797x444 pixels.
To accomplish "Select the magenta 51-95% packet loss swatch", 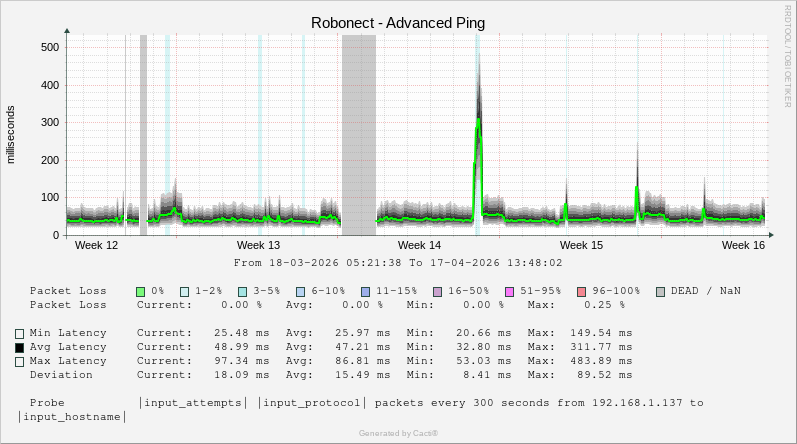I will tap(509, 291).
